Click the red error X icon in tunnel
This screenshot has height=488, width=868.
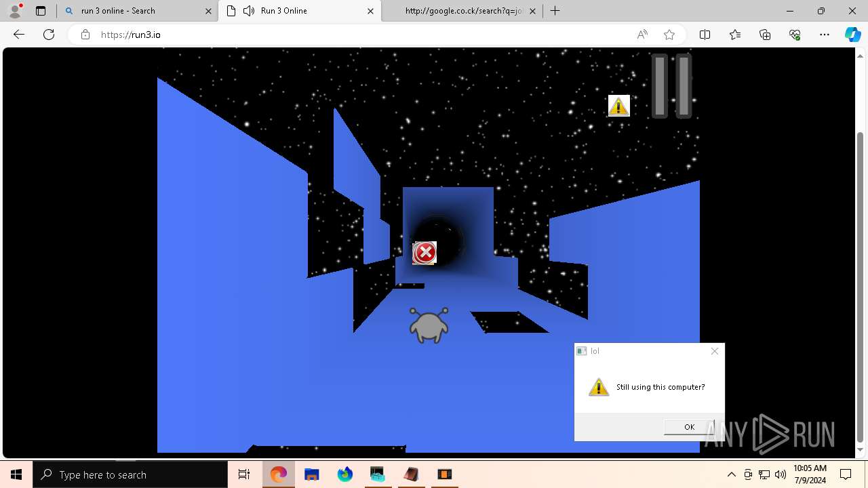(425, 253)
